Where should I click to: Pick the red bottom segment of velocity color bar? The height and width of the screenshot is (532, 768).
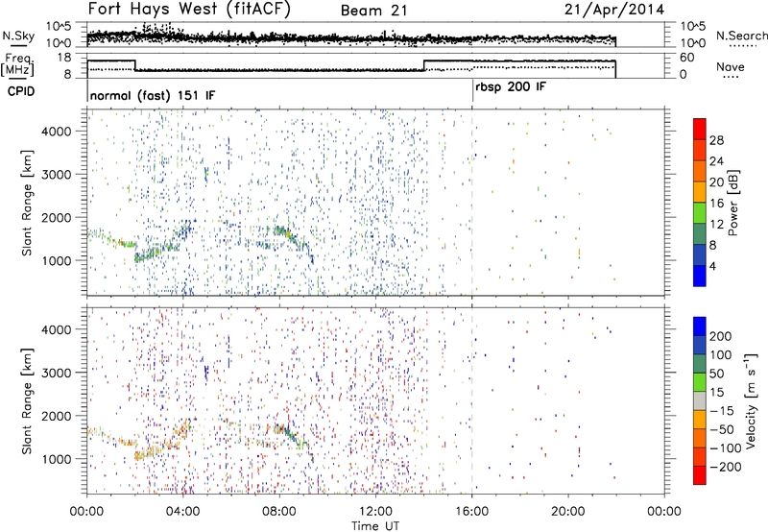(700, 475)
